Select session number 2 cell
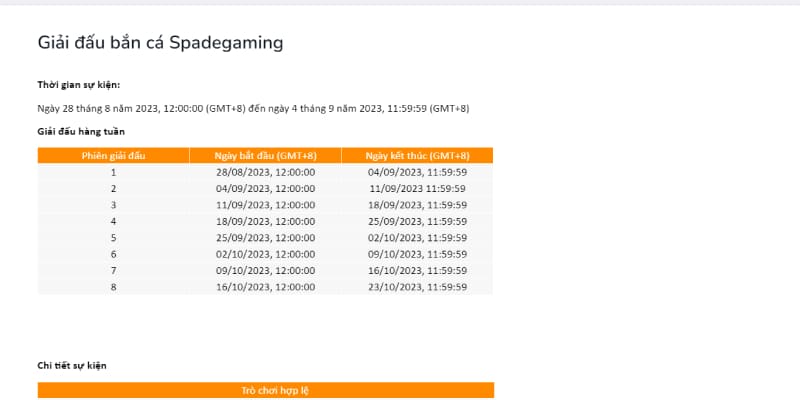This screenshot has width=800, height=400. [x=113, y=189]
